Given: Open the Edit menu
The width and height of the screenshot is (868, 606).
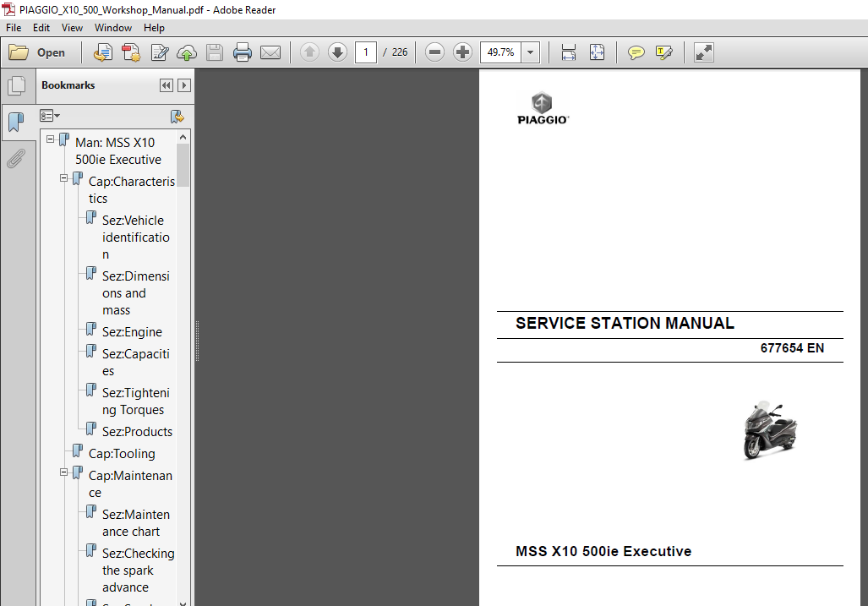Looking at the screenshot, I should (41, 28).
